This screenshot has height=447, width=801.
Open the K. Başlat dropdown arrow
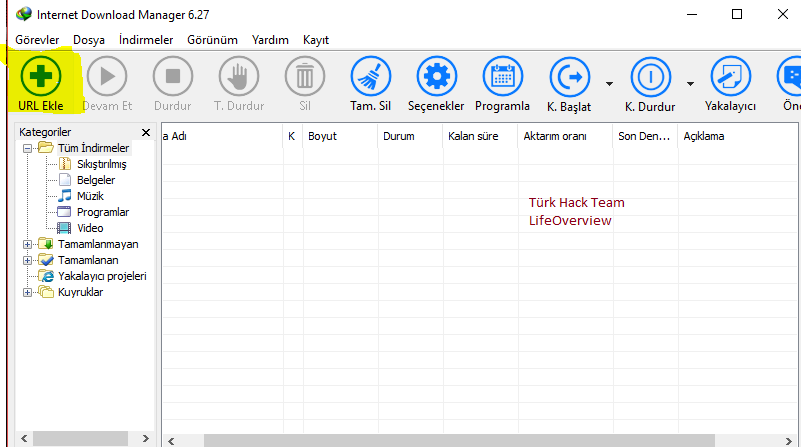(609, 84)
